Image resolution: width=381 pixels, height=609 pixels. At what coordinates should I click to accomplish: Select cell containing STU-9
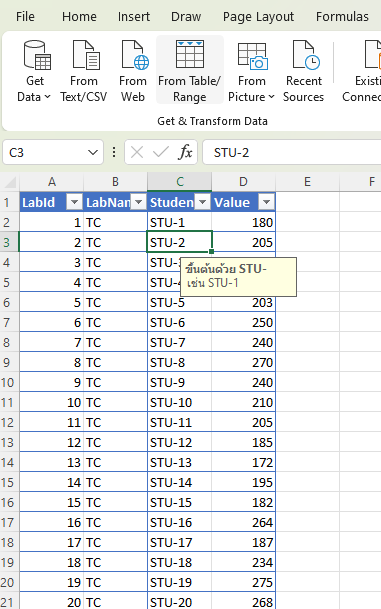(179, 383)
